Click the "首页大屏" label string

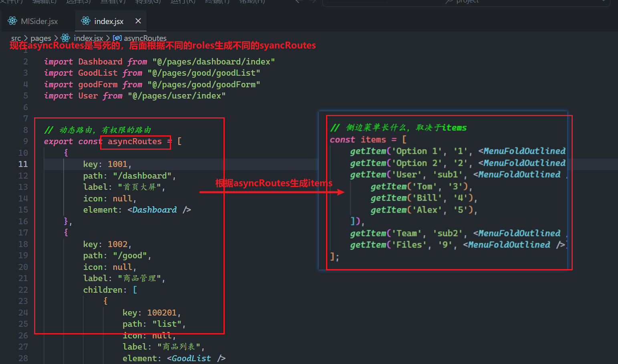coord(140,187)
